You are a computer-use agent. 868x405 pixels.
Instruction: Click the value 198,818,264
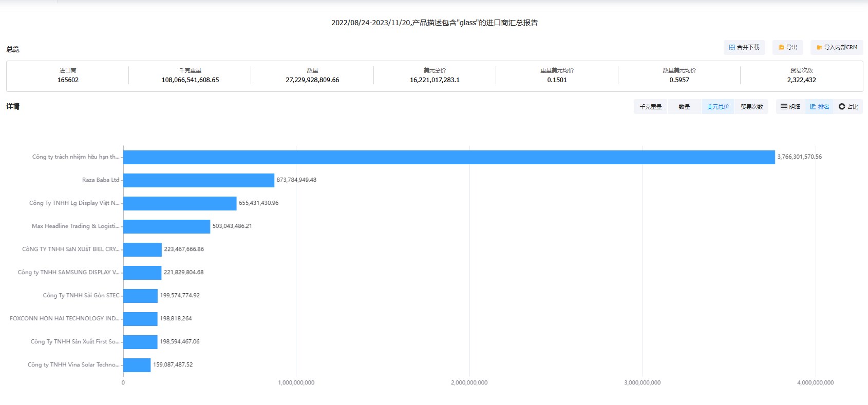176,318
